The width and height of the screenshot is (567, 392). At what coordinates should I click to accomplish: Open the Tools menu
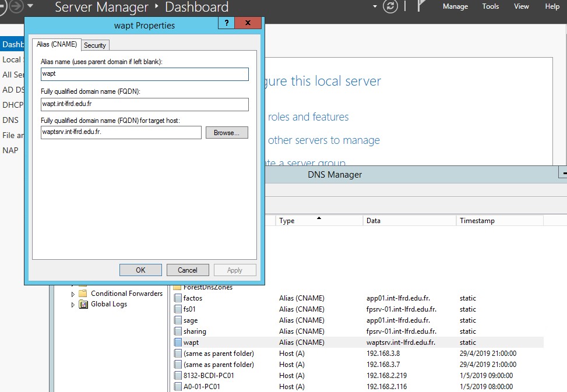tap(491, 6)
